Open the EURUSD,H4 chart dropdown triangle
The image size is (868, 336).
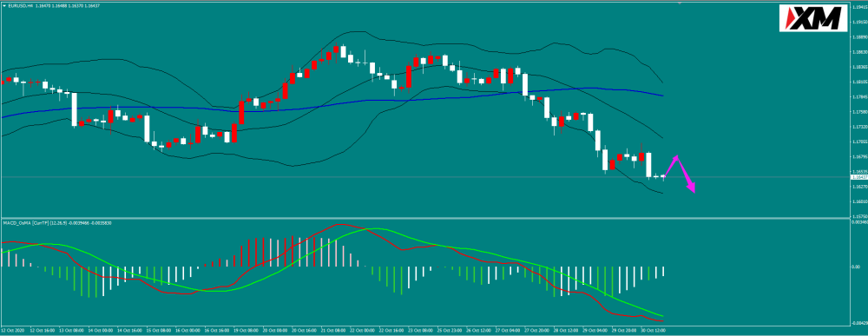coord(3,4)
